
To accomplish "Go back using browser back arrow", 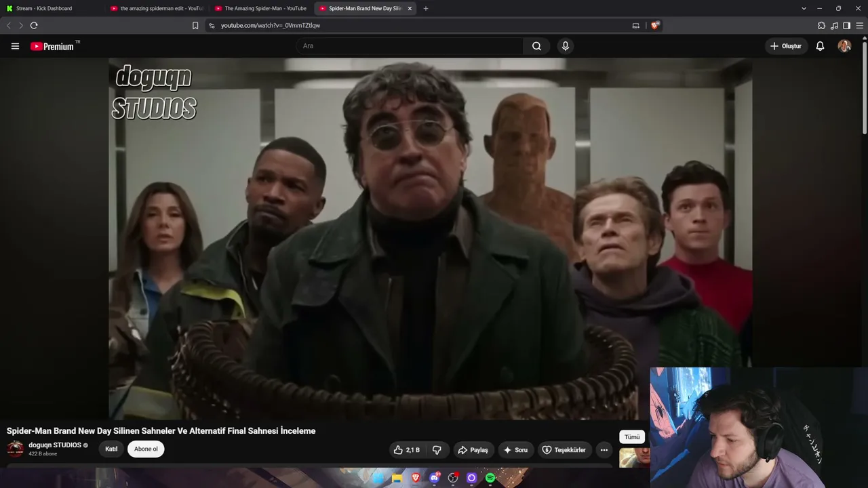I will (9, 26).
